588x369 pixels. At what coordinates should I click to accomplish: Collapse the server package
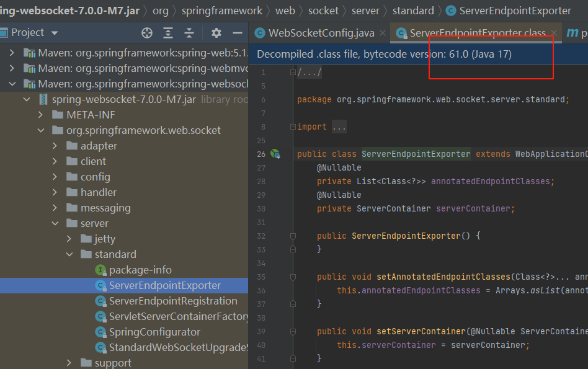(x=55, y=223)
